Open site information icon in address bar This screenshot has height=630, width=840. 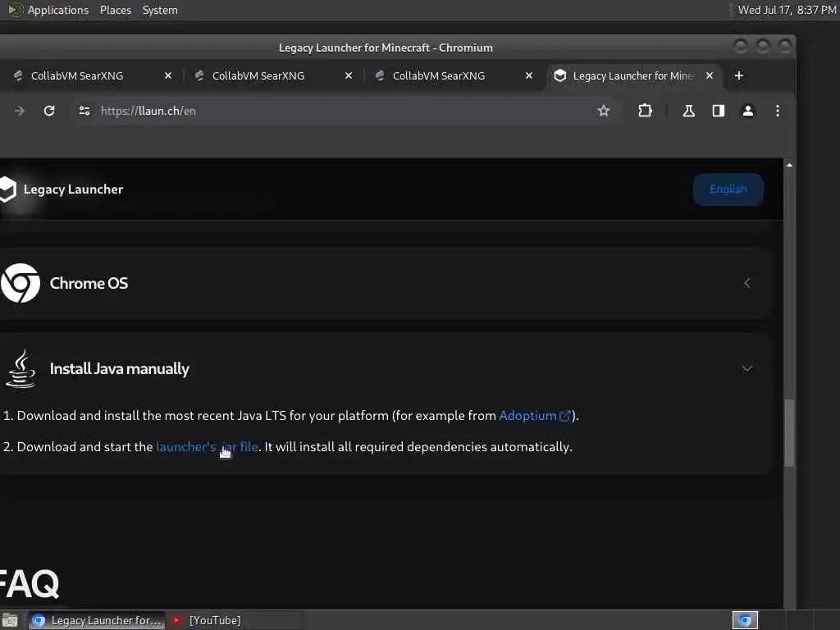84,111
